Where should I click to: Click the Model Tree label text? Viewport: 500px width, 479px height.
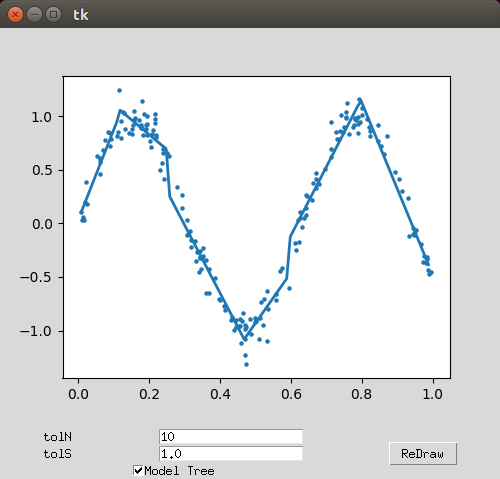pyautogui.click(x=179, y=471)
